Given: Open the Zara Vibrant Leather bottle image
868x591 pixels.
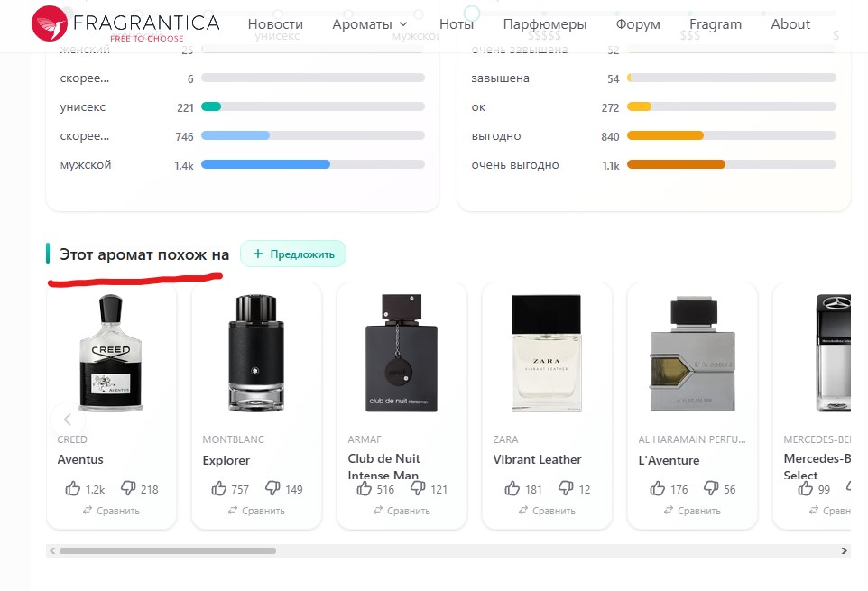Looking at the screenshot, I should coord(547,353).
